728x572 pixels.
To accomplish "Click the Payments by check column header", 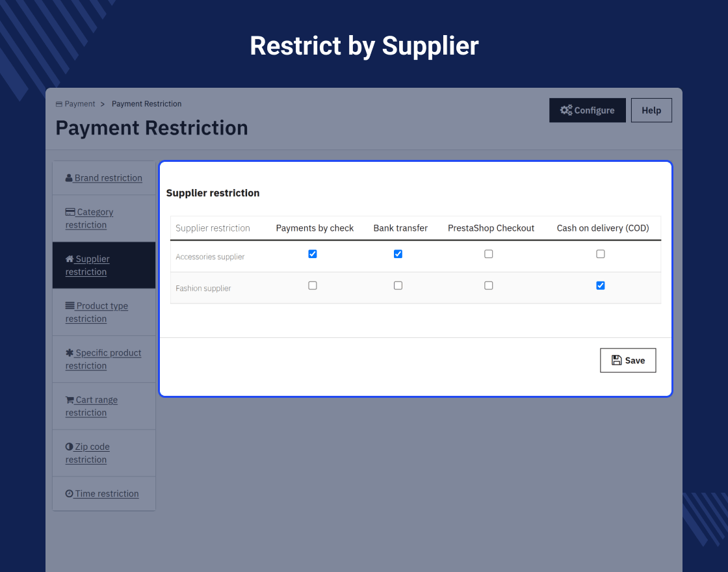I will (315, 228).
